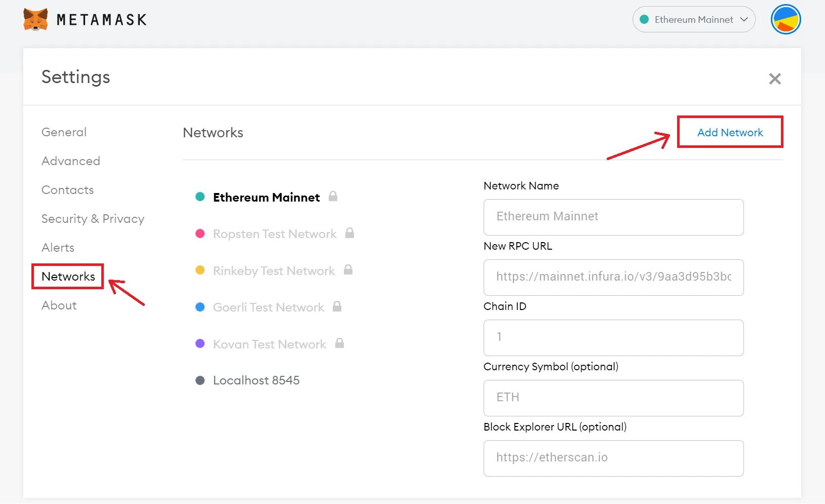Click the lock icon beside Goerli Test Network
825x504 pixels.
[337, 306]
